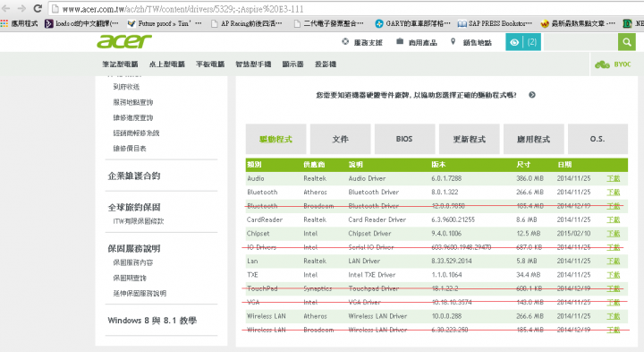
Task: Select the 應用程式 tab
Action: click(533, 139)
